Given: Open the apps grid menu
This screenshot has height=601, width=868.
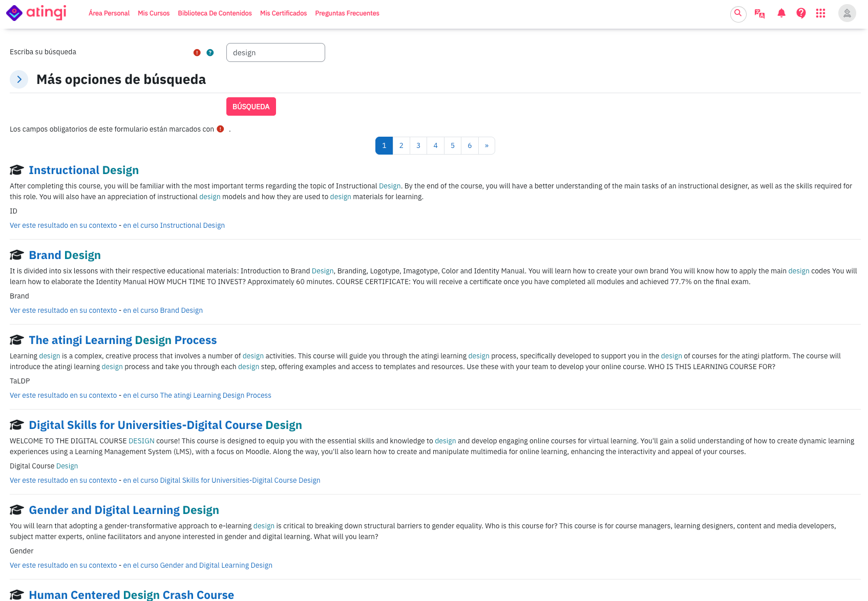Looking at the screenshot, I should tap(820, 13).
